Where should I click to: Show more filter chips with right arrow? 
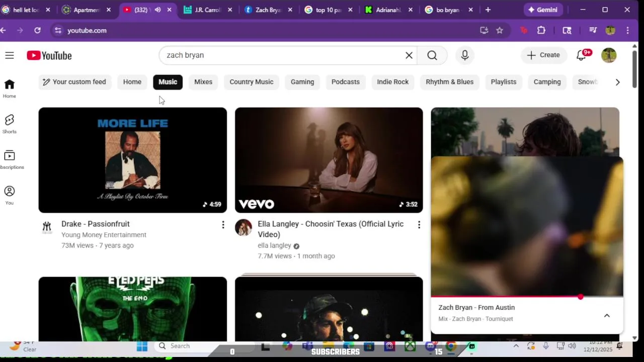point(617,82)
